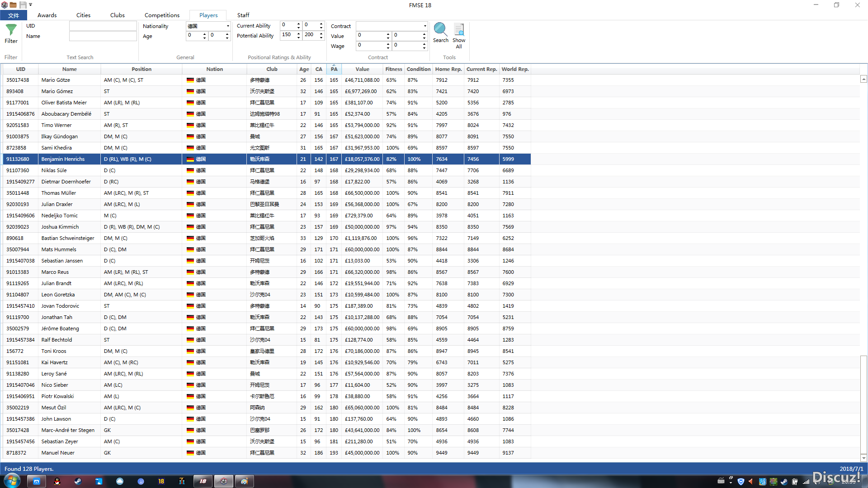This screenshot has height=488, width=868.
Task: Switch to the Staff tab
Action: (x=243, y=15)
